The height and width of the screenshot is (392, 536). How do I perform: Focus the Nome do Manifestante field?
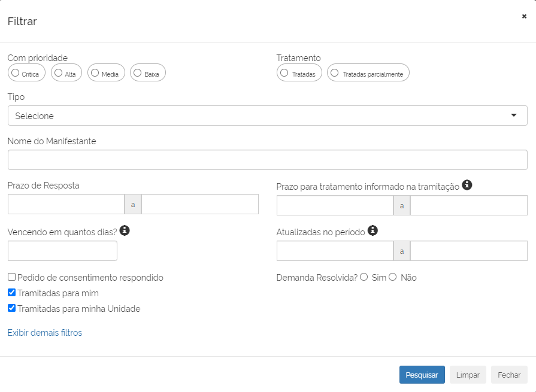coord(267,160)
